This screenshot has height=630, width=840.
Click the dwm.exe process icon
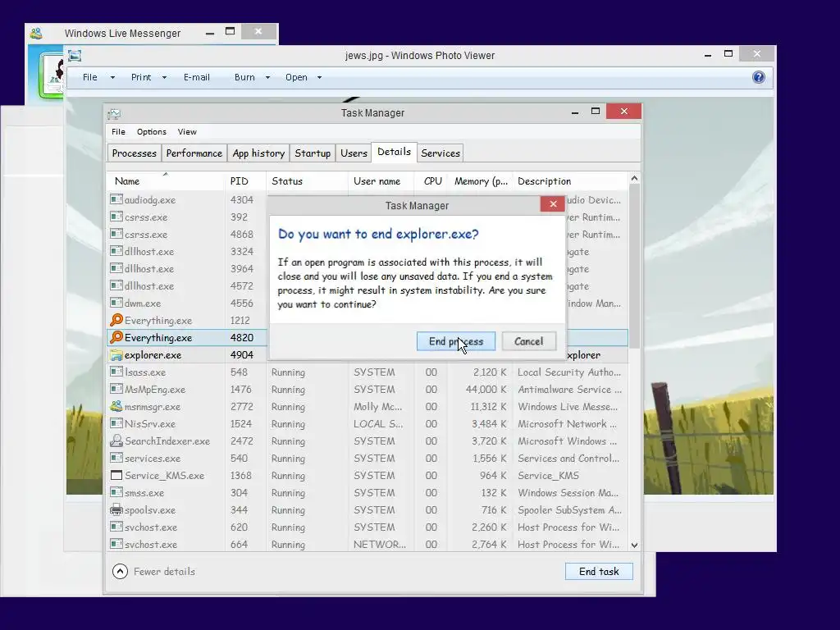pos(116,303)
